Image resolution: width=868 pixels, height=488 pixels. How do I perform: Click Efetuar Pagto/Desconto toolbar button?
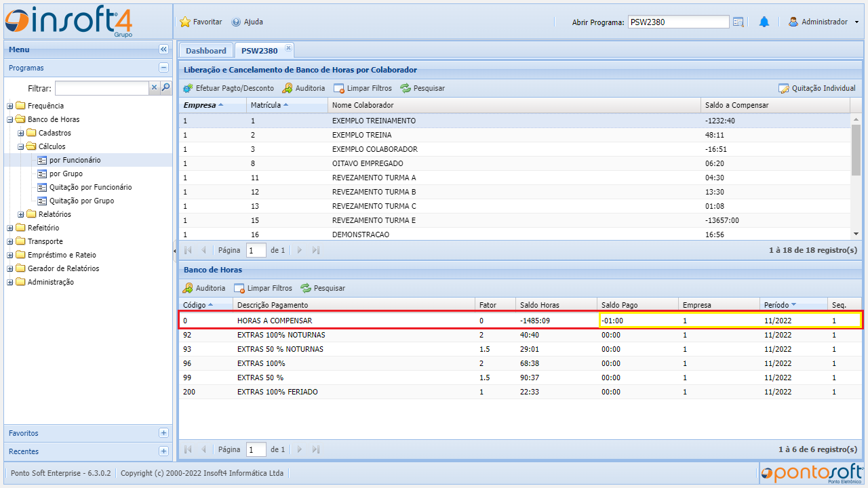pyautogui.click(x=229, y=88)
